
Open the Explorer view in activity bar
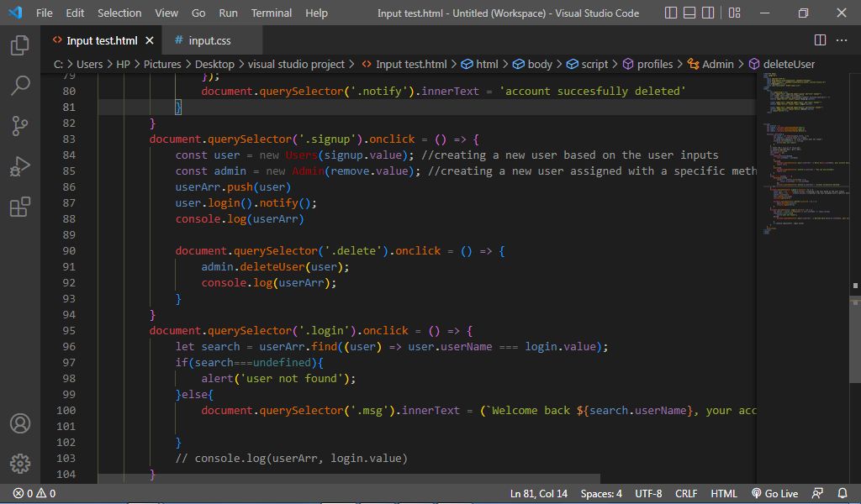20,45
